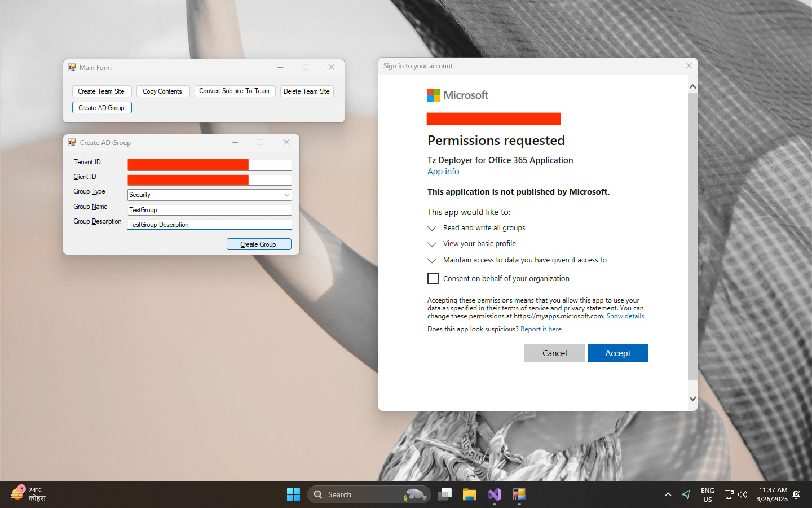
Task: Toggle Consent on behalf of your organization
Action: point(433,278)
